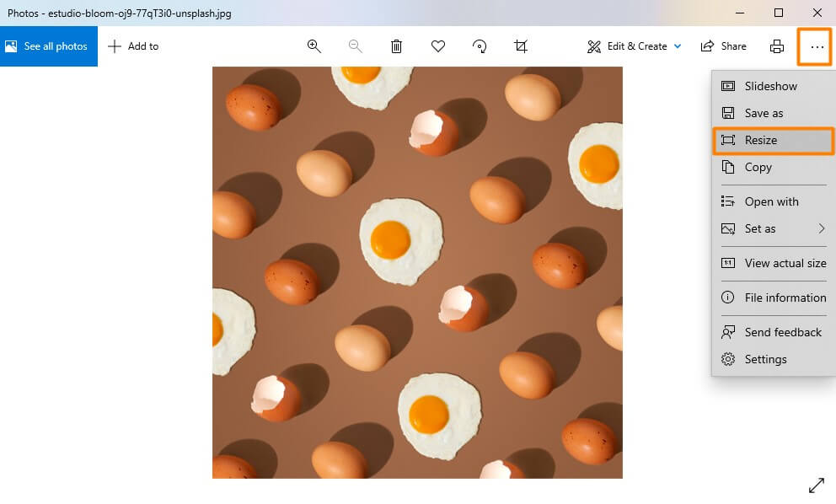Viewport: 836px width, 504px height.
Task: Open the See more menu
Action: tap(813, 46)
